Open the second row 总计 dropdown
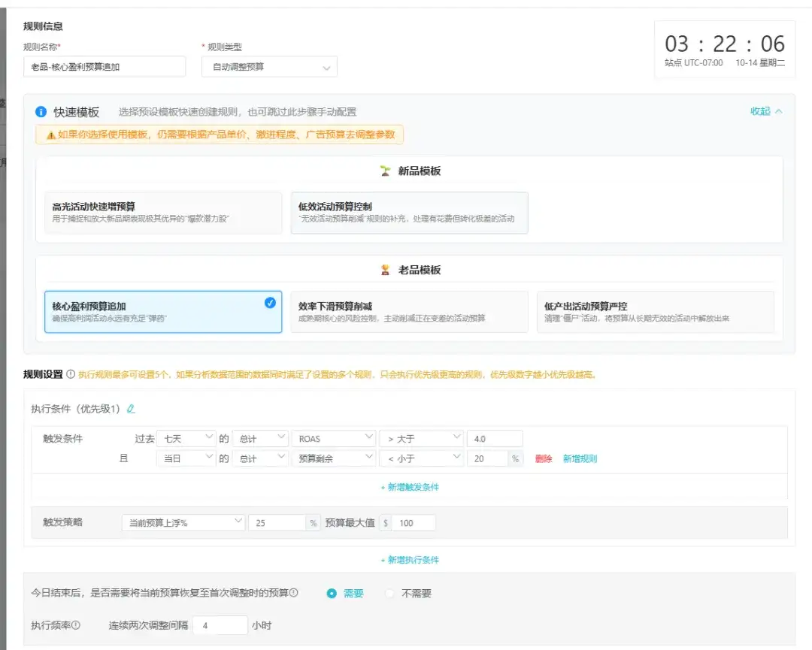Image resolution: width=812 pixels, height=650 pixels. coord(260,458)
